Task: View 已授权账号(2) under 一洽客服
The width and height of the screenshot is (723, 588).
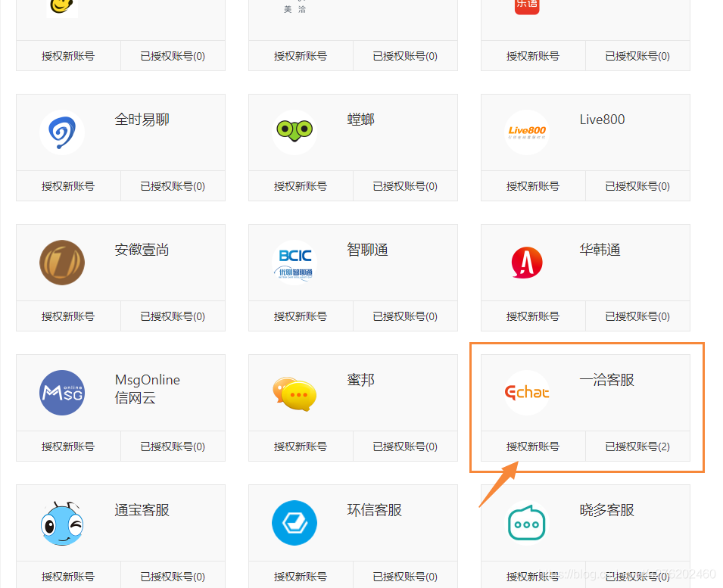Action: click(x=637, y=446)
